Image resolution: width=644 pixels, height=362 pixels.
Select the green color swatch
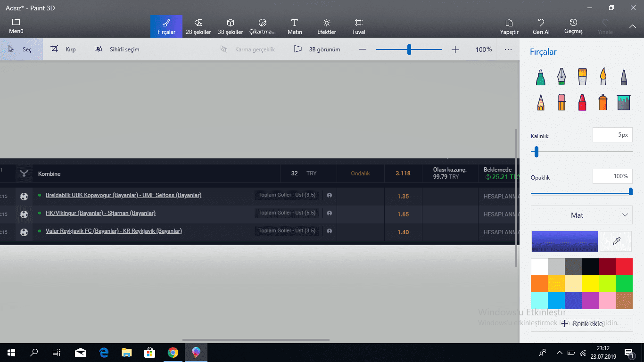(x=624, y=284)
